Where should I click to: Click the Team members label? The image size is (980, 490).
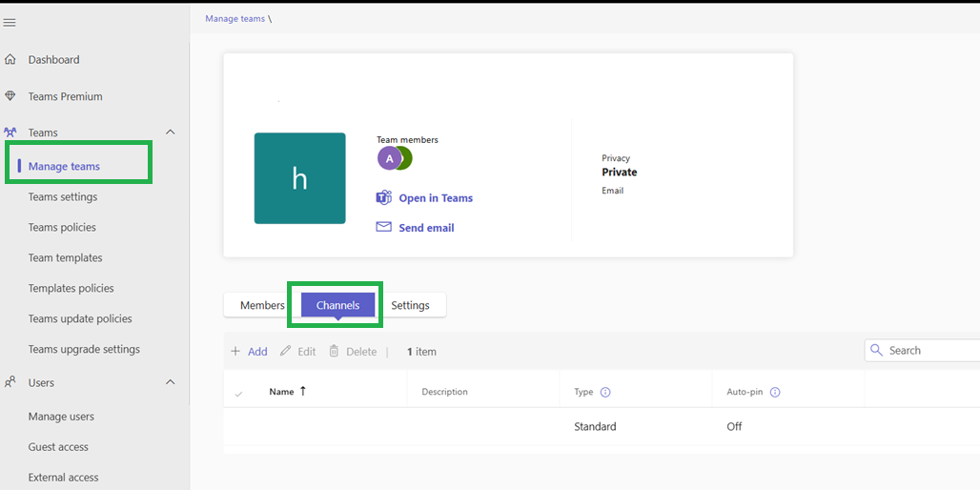tap(407, 140)
